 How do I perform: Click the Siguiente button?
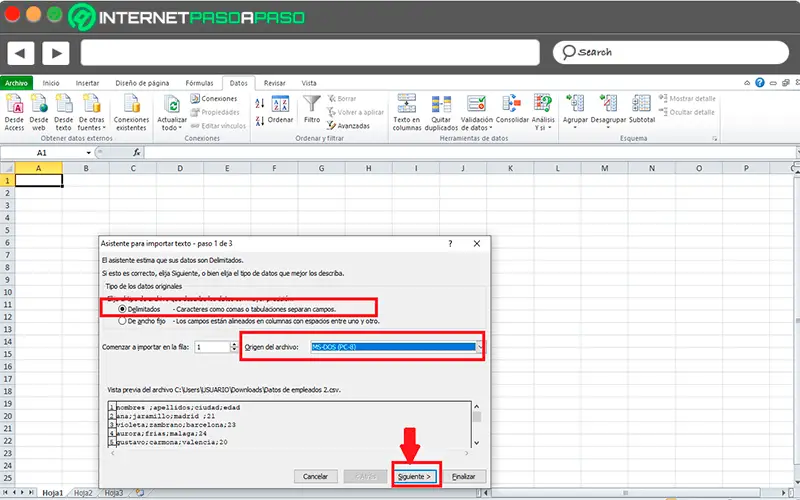point(415,477)
